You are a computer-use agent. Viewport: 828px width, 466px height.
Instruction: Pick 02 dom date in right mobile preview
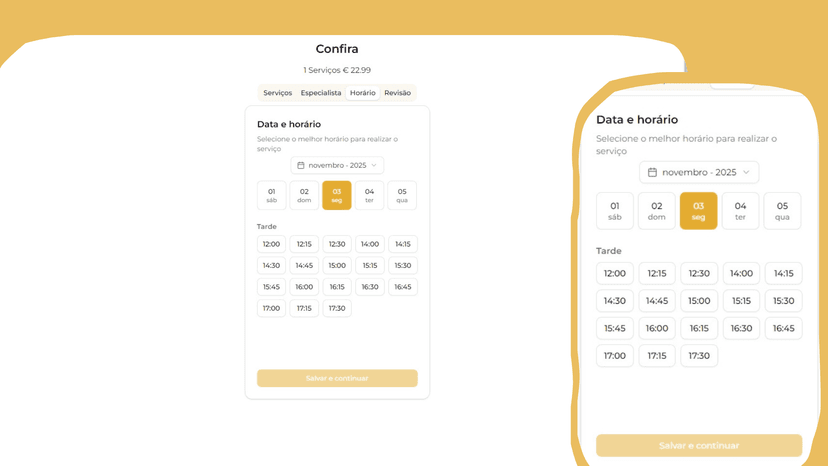[x=656, y=211]
